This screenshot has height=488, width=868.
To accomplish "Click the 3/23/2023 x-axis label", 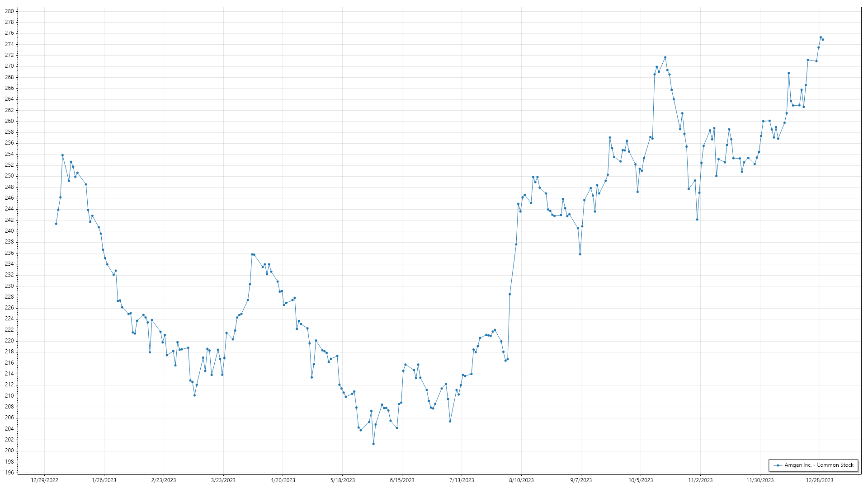I will [223, 480].
